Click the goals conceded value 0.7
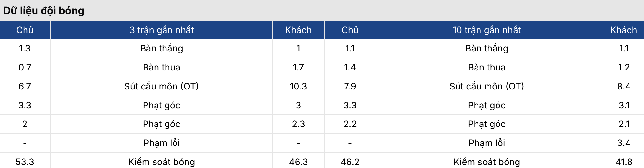Screen dimensions: 644x168 25,67
